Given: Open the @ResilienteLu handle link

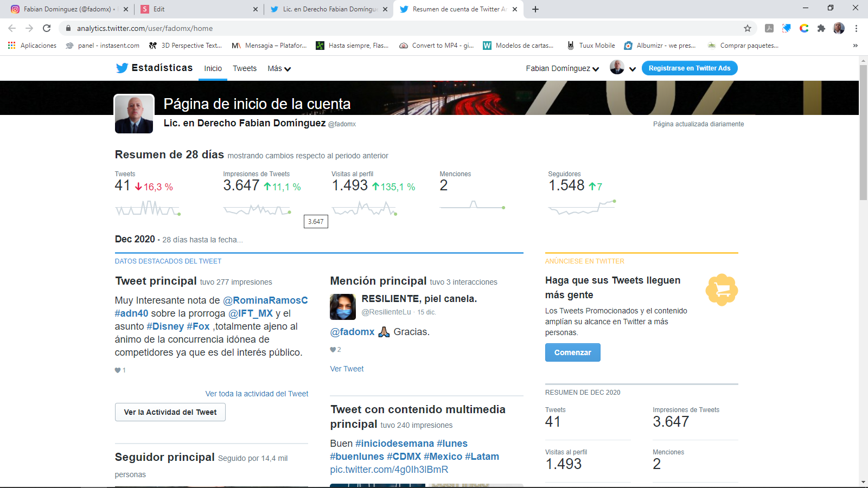Looking at the screenshot, I should [386, 312].
